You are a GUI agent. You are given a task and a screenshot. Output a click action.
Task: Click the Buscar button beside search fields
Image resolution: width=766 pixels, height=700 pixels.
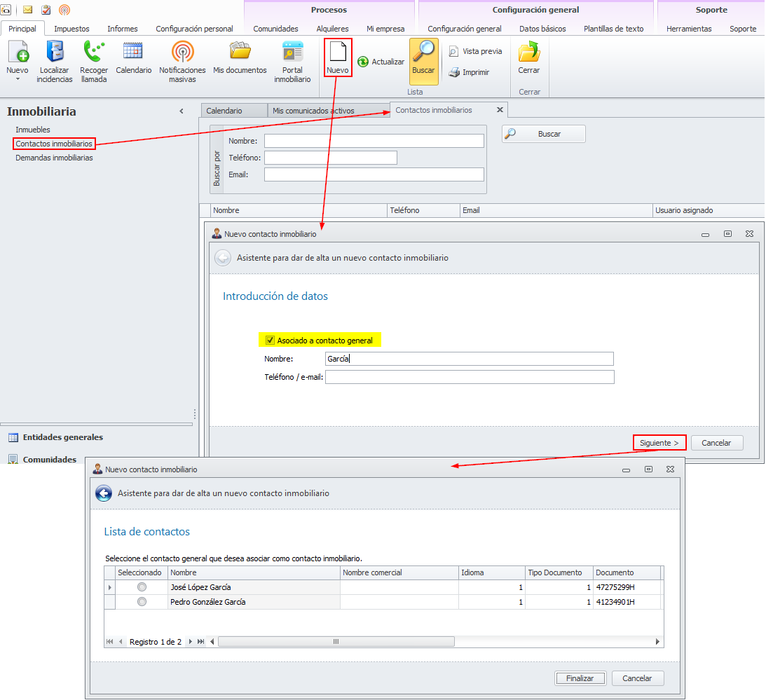point(544,134)
